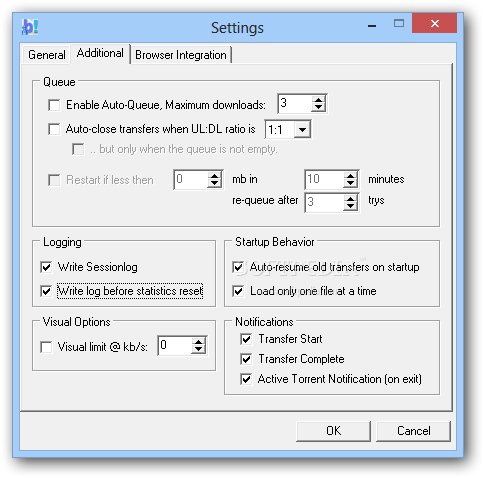Enable Auto-Queue checkbox
The image size is (484, 478).
point(54,105)
